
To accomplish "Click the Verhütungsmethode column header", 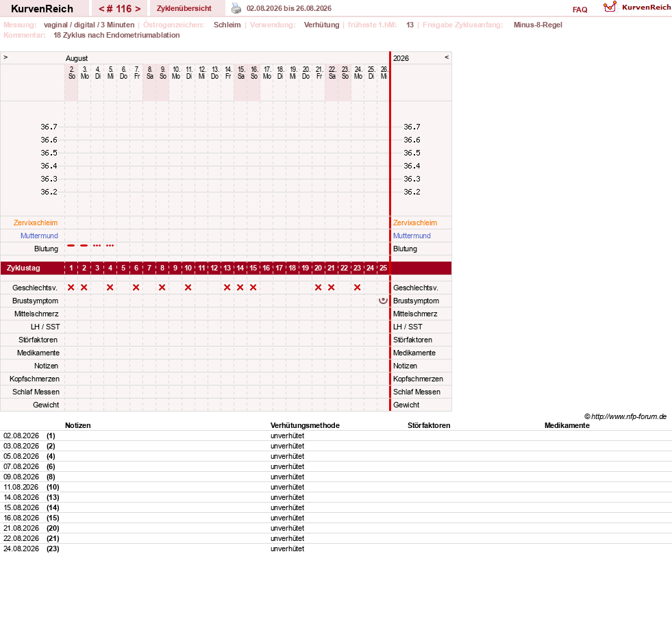I will (x=305, y=425).
